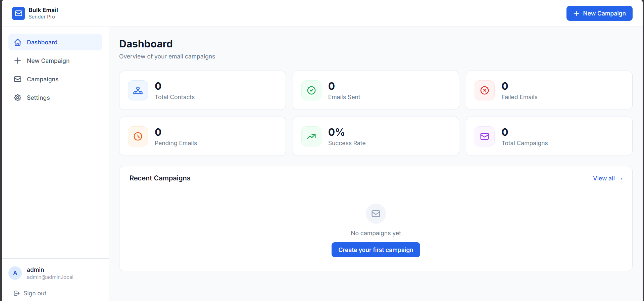
Task: Click the green trend arrow Success Rate icon
Action: click(x=311, y=136)
